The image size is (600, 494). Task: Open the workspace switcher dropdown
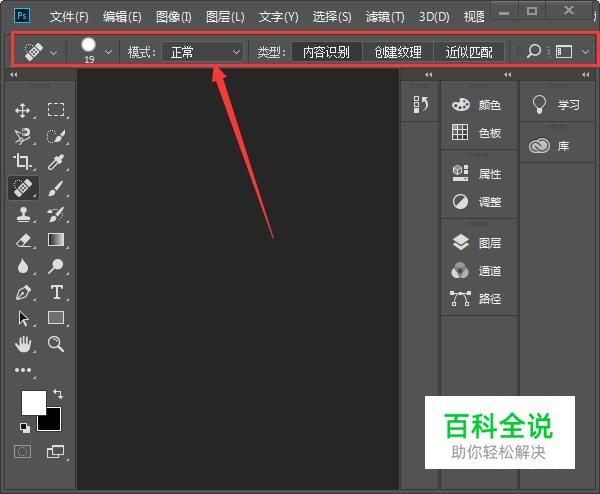coord(585,52)
